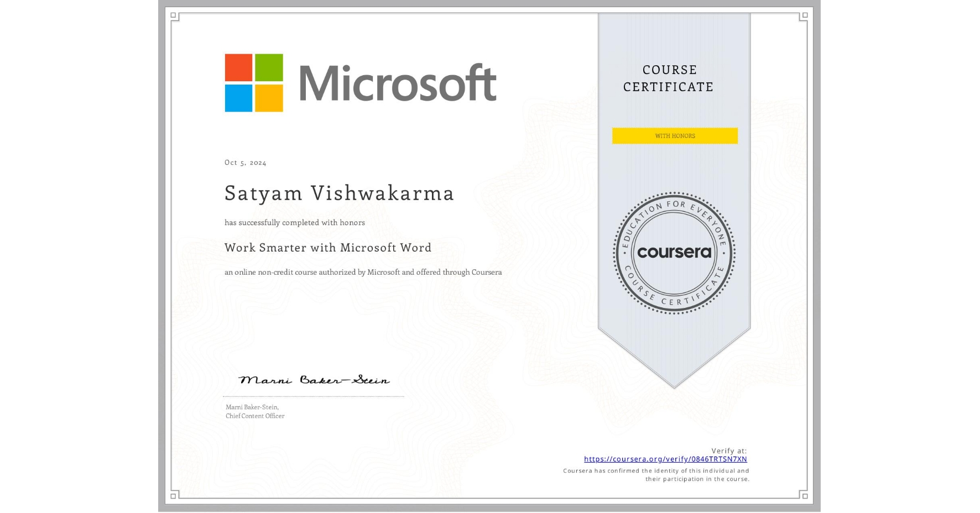The image size is (980, 513).
Task: Collapse the Chief Content Officer details
Action: [255, 416]
